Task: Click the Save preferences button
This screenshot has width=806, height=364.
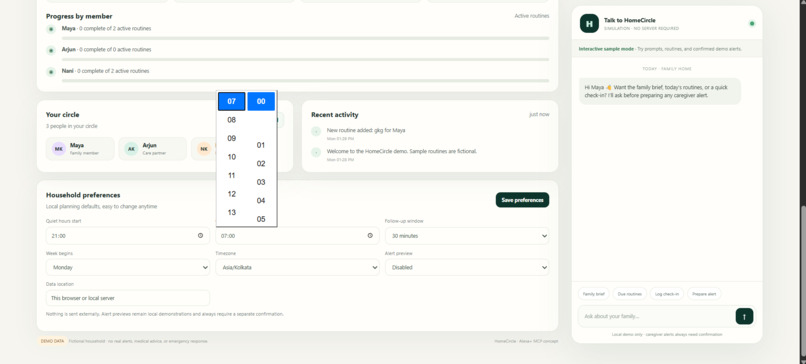Action: pyautogui.click(x=522, y=200)
